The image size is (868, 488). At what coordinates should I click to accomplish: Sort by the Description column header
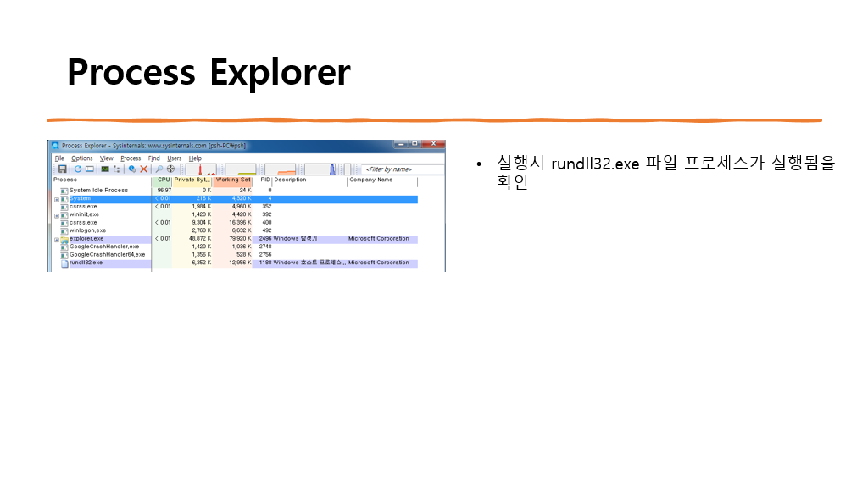[309, 180]
